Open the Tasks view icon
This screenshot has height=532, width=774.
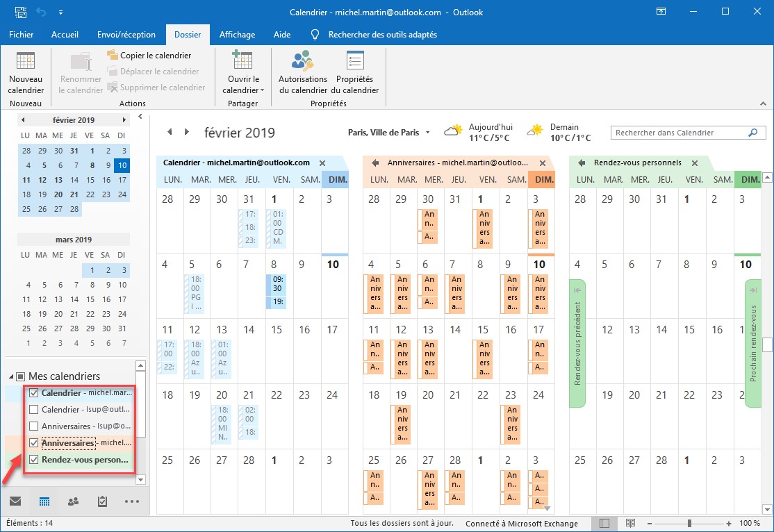point(102,501)
